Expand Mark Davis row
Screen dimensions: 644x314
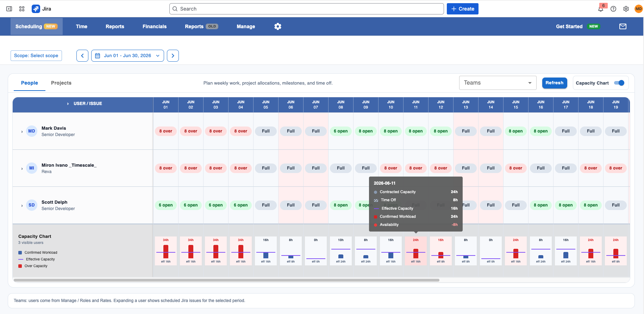tap(22, 132)
